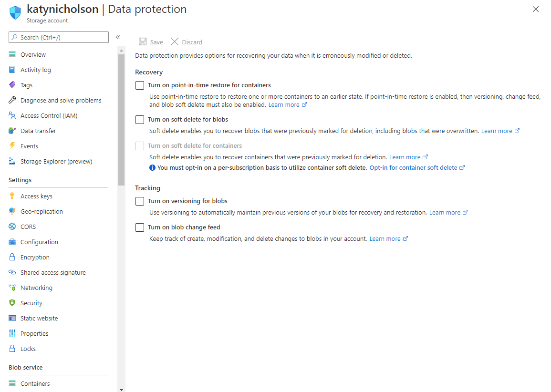The image size is (551, 392).
Task: Click the Security shield icon
Action: click(x=12, y=303)
